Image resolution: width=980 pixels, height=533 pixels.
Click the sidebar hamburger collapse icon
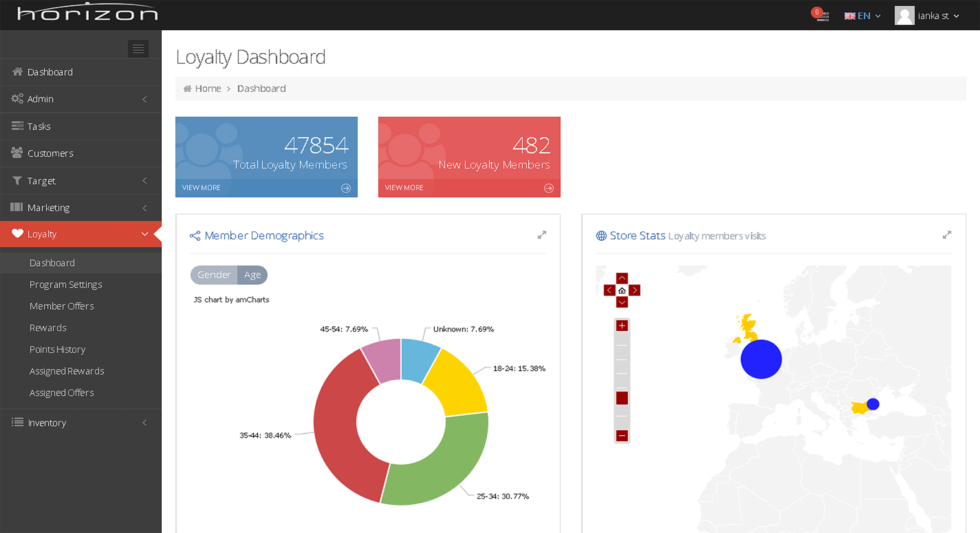[x=138, y=49]
